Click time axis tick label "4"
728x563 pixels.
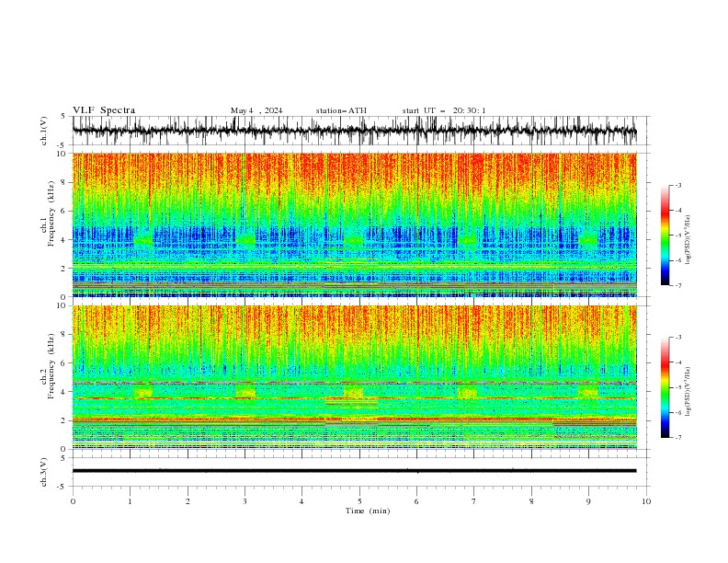click(x=301, y=501)
